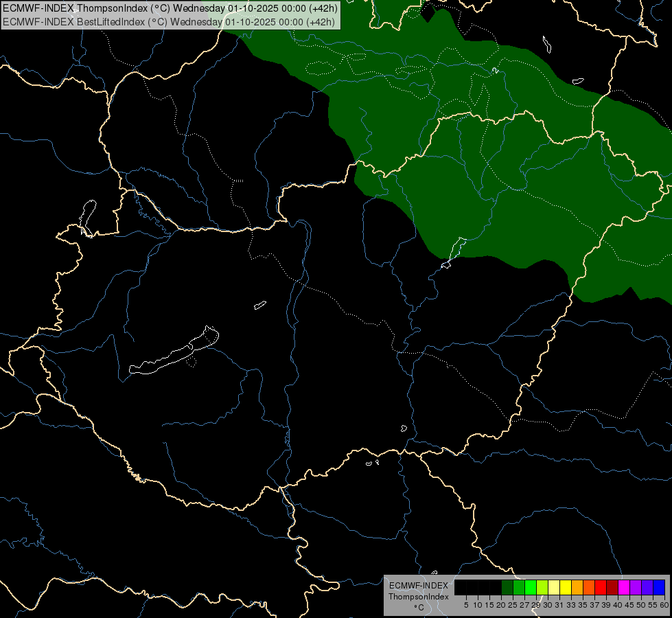This screenshot has height=618, width=672.
Task: Click the bright red 37–39 legend swatch
Action: pos(601,587)
